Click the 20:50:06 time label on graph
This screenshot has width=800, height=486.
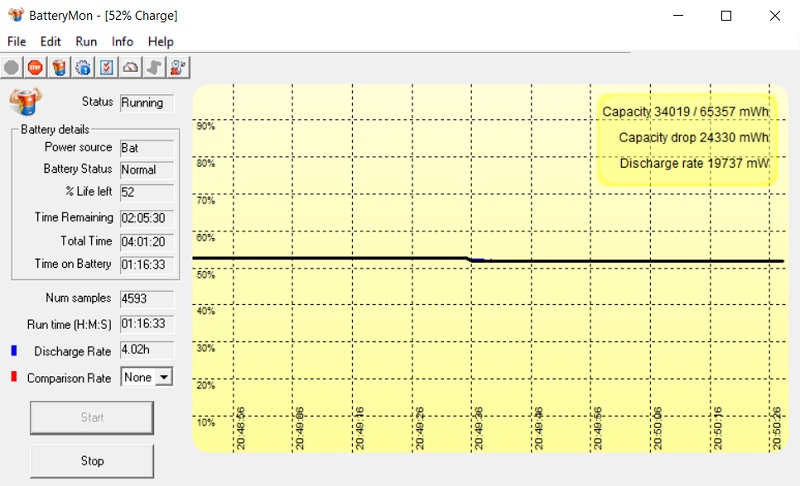[x=657, y=428]
